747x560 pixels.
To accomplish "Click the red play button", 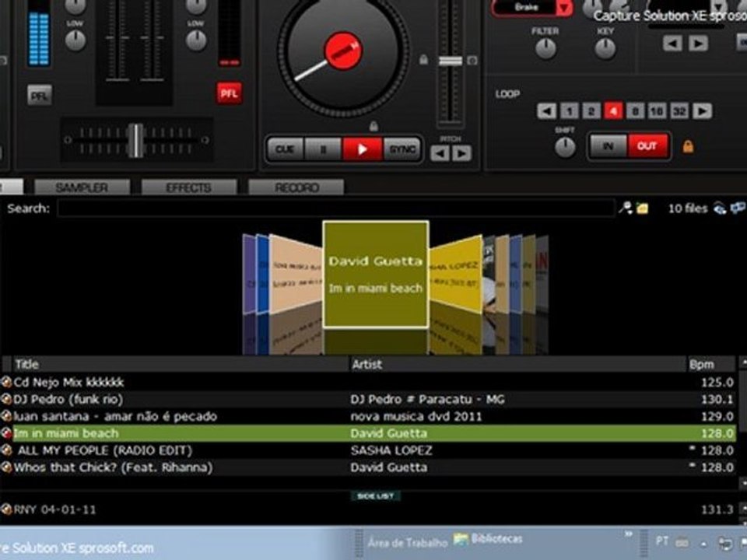I will (x=362, y=149).
